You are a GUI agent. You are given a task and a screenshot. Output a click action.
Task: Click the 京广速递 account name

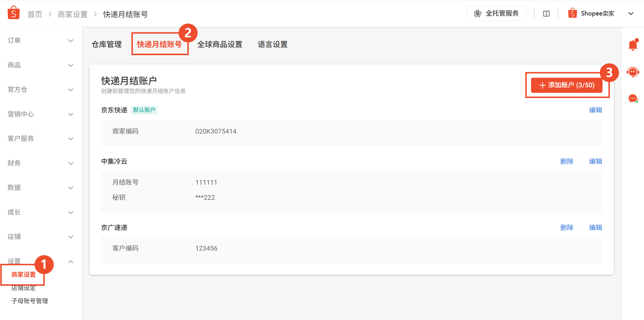click(114, 228)
